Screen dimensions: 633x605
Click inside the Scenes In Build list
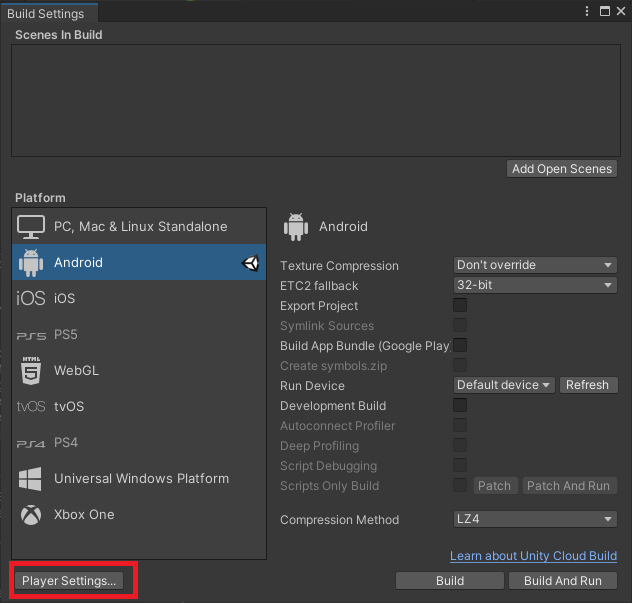[316, 100]
